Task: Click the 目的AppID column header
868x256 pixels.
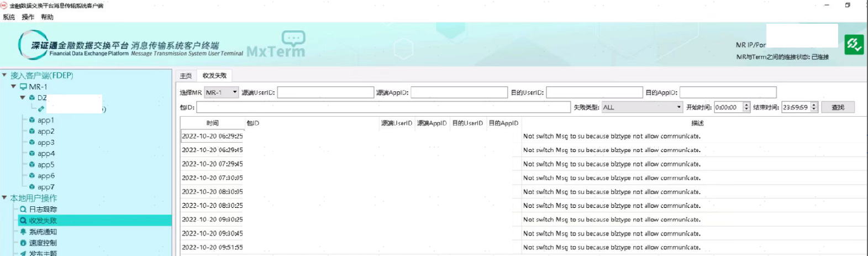Action: pyautogui.click(x=503, y=123)
